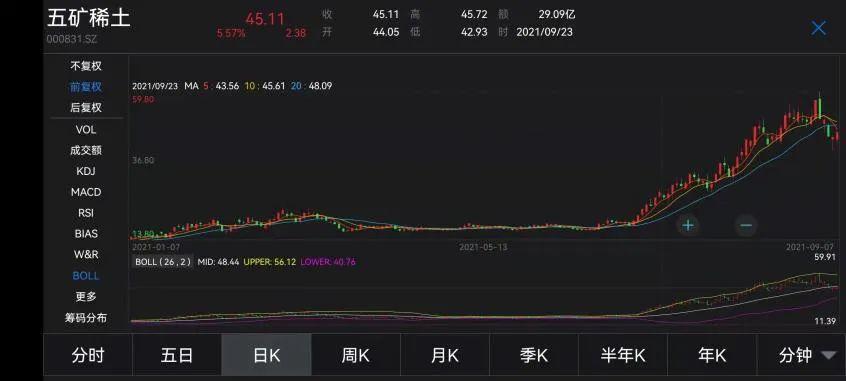Show the VOL indicator
This screenshot has width=846, height=381.
(x=86, y=130)
